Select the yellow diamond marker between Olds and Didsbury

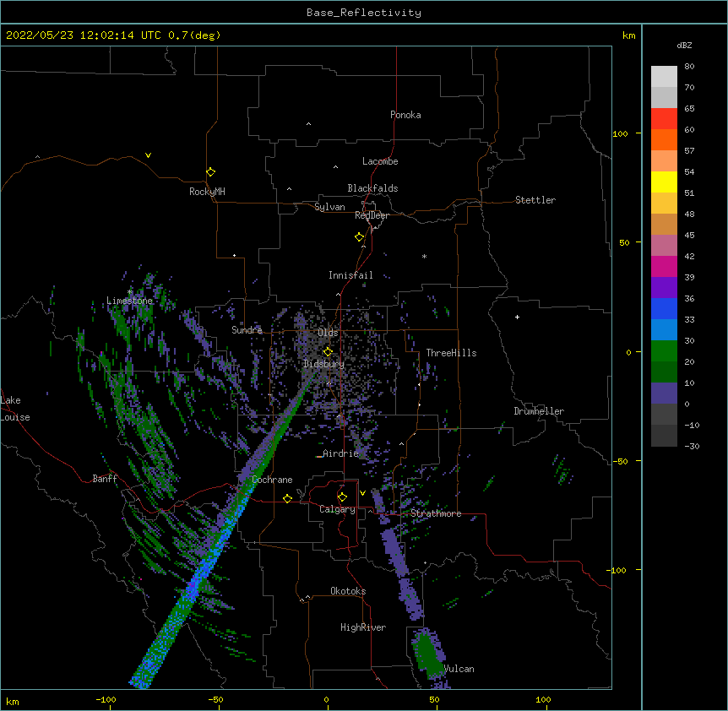coord(328,351)
